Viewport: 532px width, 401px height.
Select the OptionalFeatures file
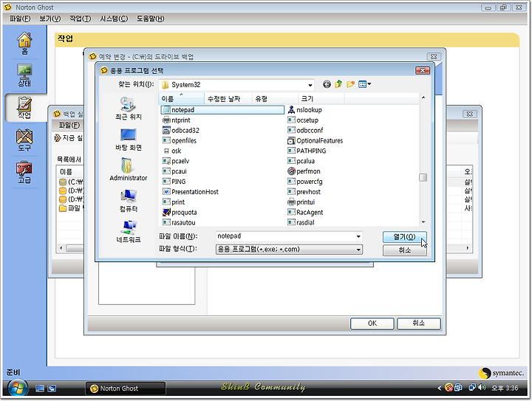click(316, 140)
